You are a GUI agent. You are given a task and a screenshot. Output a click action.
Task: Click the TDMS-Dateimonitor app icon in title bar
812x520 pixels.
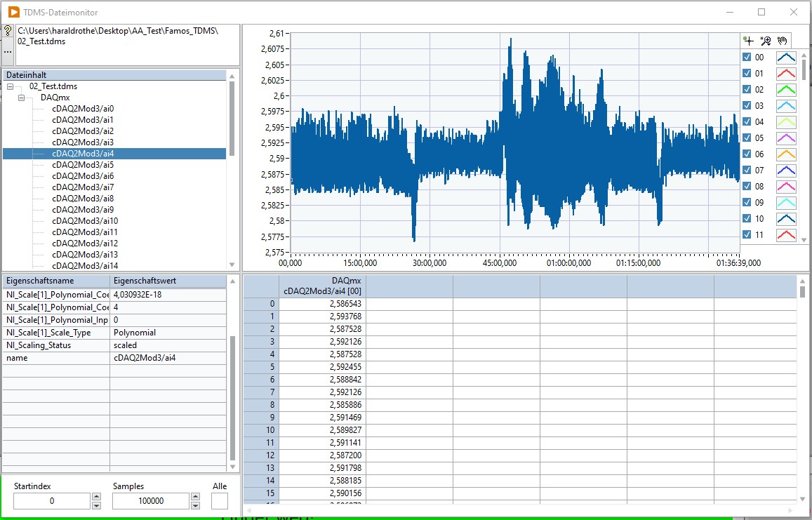(14, 12)
